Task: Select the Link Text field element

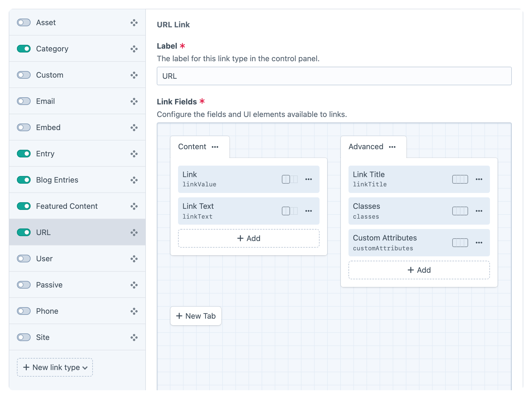Action: click(x=249, y=211)
